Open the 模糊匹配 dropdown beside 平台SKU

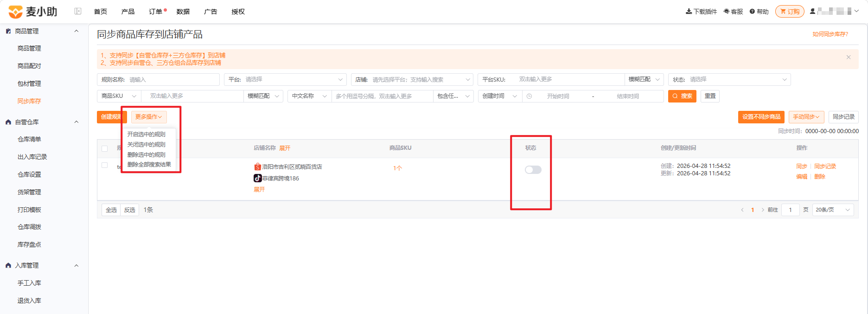click(644, 79)
